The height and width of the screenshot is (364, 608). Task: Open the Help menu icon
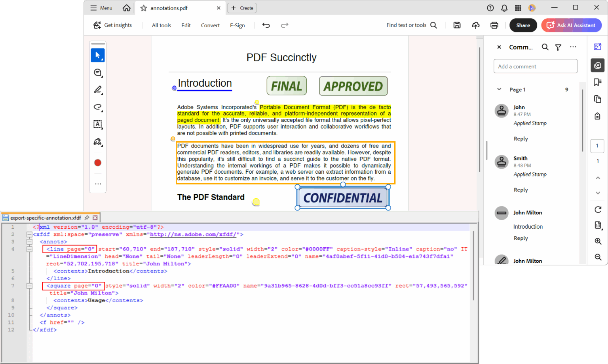[x=490, y=8]
